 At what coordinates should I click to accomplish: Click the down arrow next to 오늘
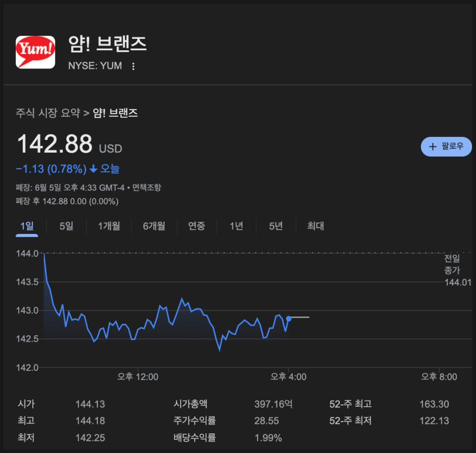pyautogui.click(x=94, y=169)
